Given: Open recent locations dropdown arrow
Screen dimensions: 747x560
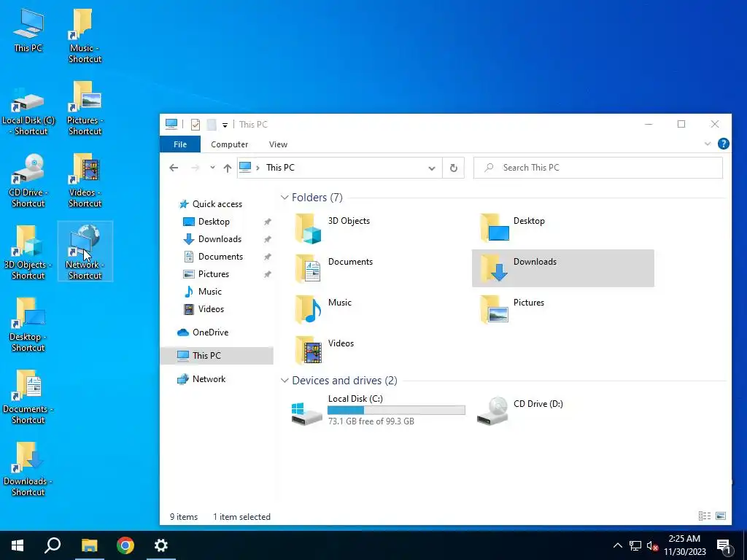Looking at the screenshot, I should coord(212,168).
